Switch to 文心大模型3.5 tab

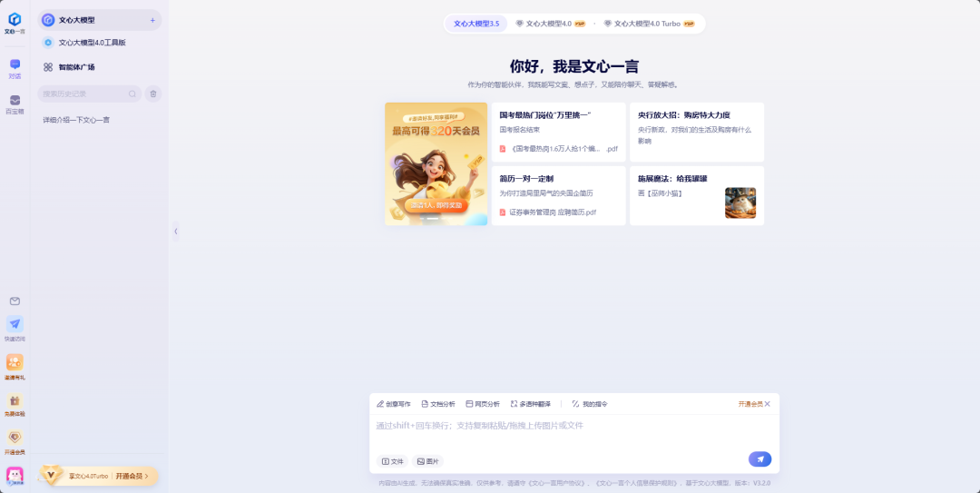click(x=476, y=24)
